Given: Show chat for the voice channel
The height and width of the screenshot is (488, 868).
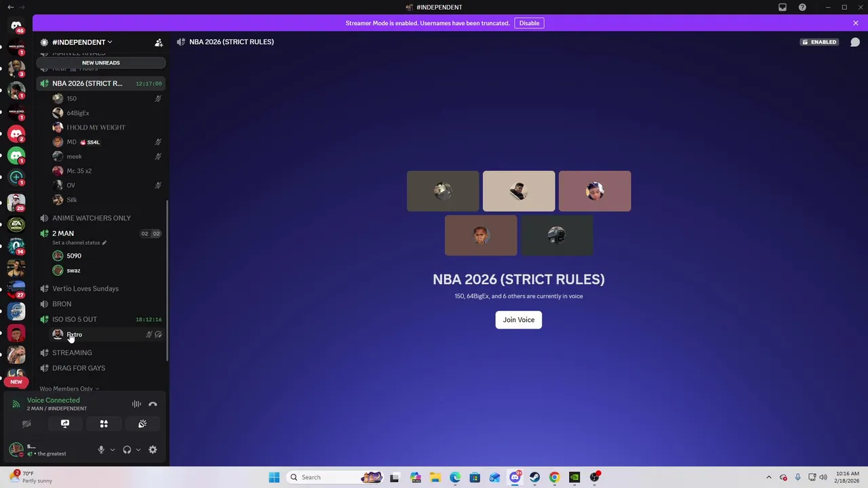Looking at the screenshot, I should 855,42.
